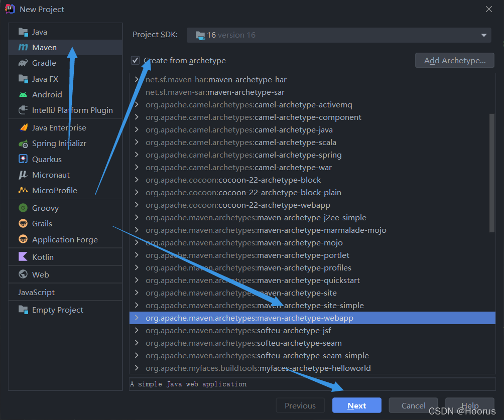Expand maven-archetype-site node
The width and height of the screenshot is (504, 420).
pos(137,293)
